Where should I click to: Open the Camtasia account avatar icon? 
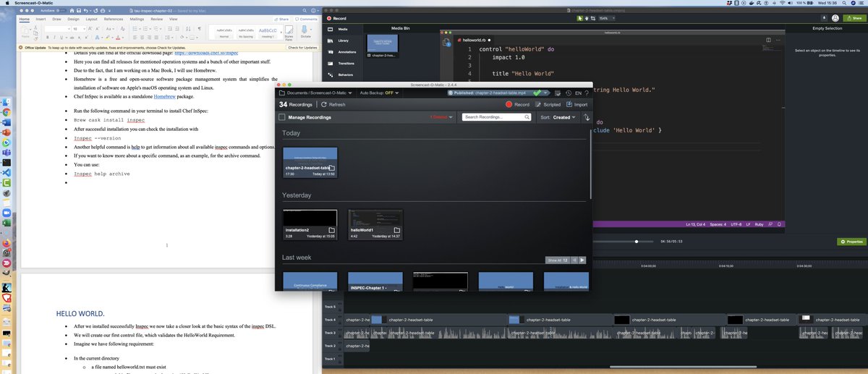coord(836,17)
